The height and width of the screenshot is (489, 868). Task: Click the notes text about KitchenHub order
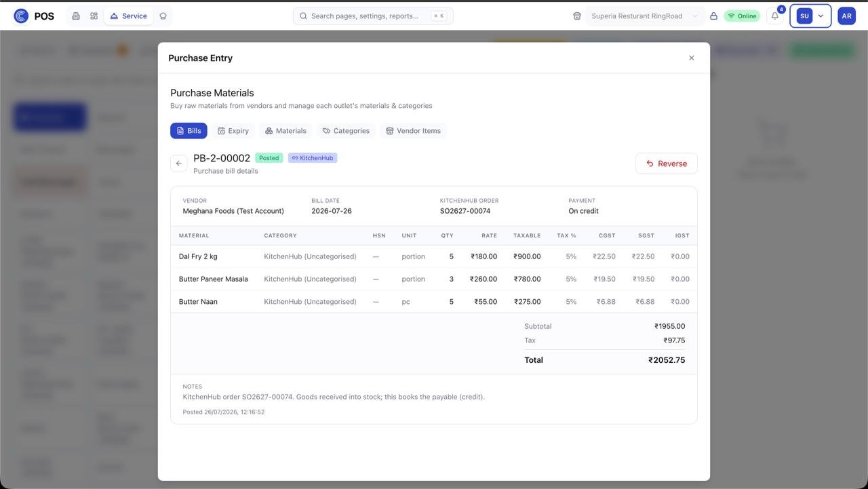334,397
